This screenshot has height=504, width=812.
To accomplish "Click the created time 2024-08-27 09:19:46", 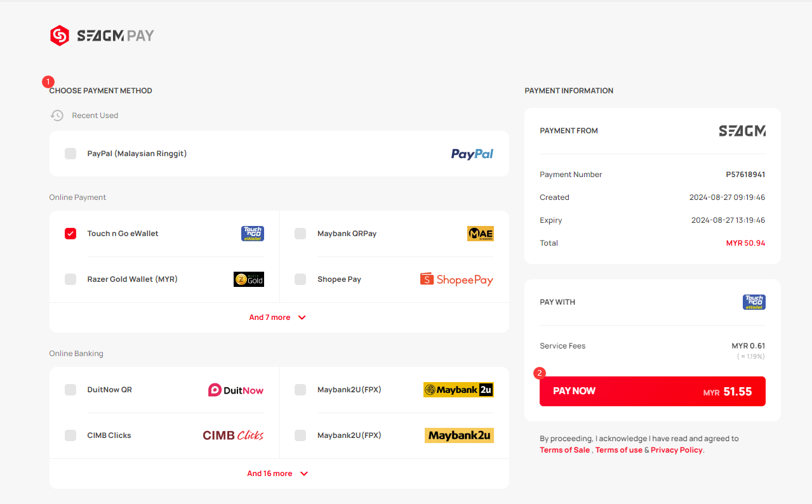I will (x=728, y=197).
